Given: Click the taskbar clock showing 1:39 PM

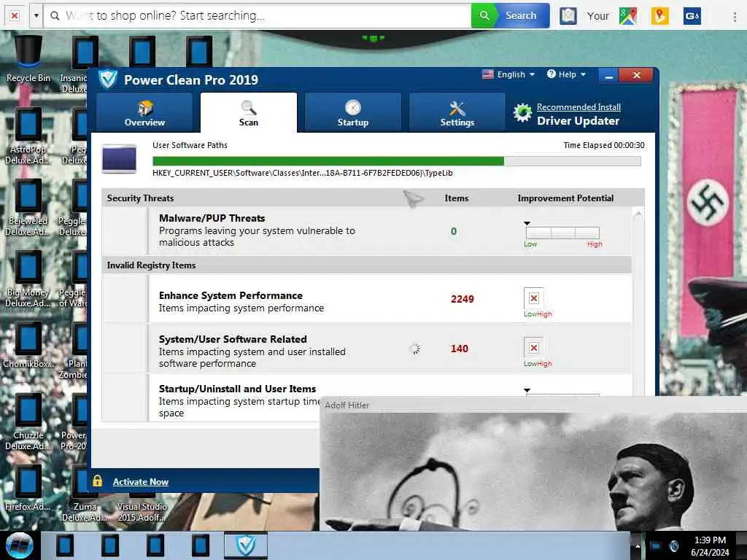Looking at the screenshot, I should point(710,546).
